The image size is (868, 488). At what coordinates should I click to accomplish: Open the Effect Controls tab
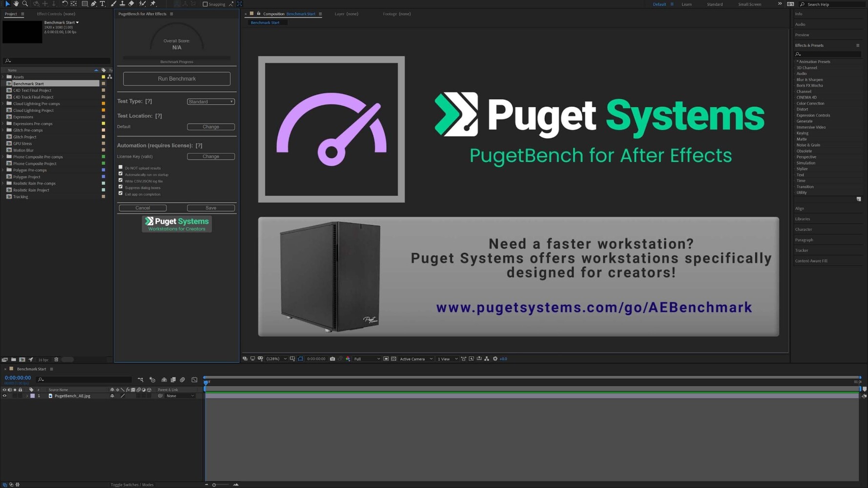coord(56,14)
